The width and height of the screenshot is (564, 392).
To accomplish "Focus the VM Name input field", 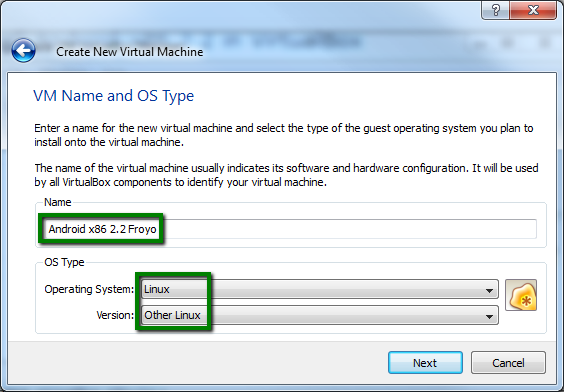I will pyautogui.click(x=291, y=229).
